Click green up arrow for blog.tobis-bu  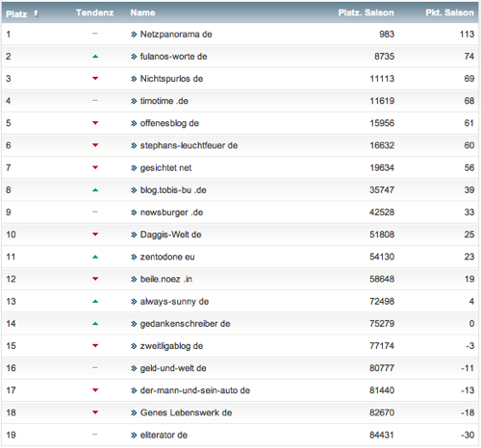95,190
